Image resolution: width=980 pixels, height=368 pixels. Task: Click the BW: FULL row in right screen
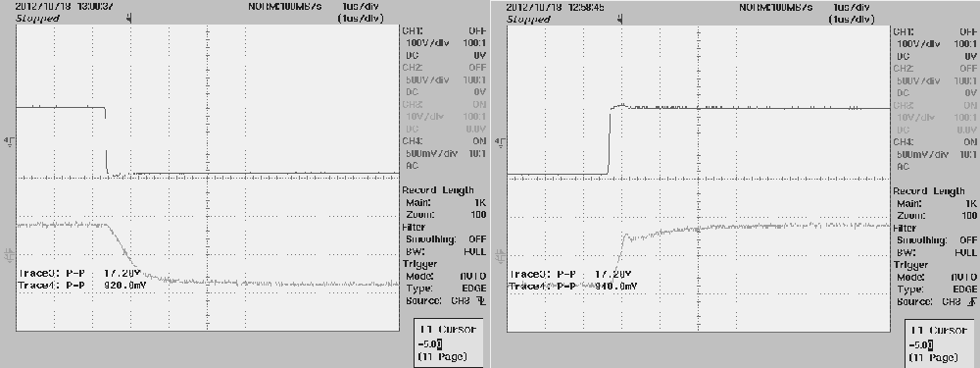(938, 252)
